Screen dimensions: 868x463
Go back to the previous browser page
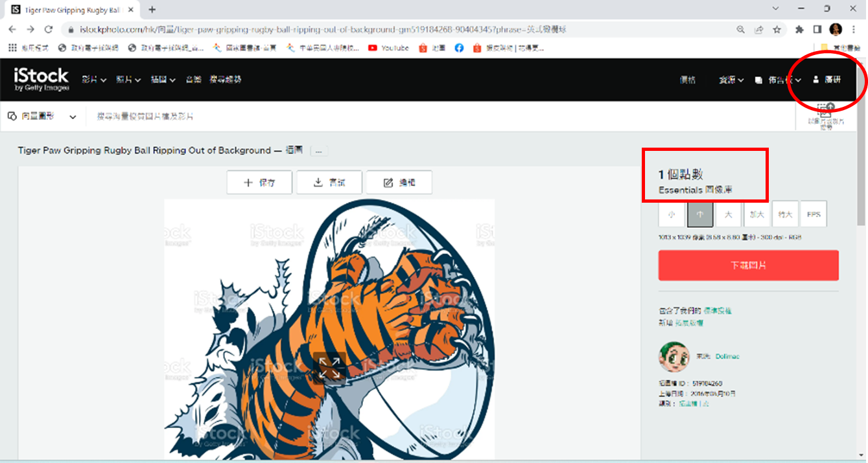pos(14,29)
